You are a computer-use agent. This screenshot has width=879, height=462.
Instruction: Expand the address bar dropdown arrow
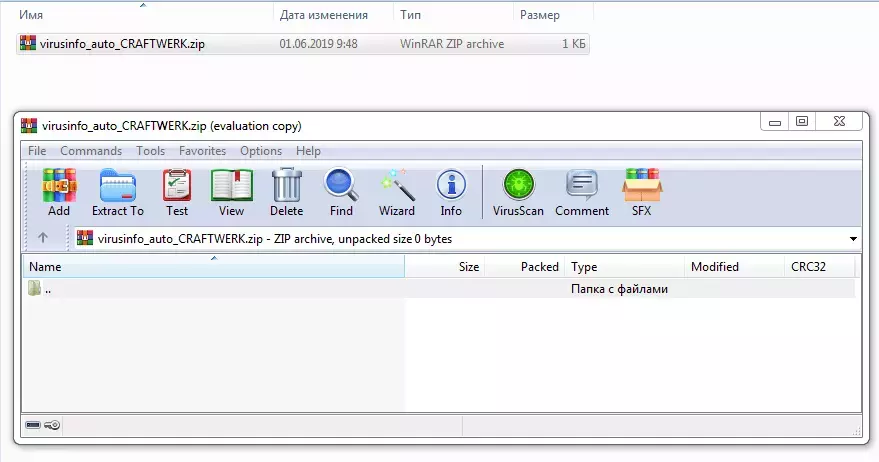[x=853, y=239]
